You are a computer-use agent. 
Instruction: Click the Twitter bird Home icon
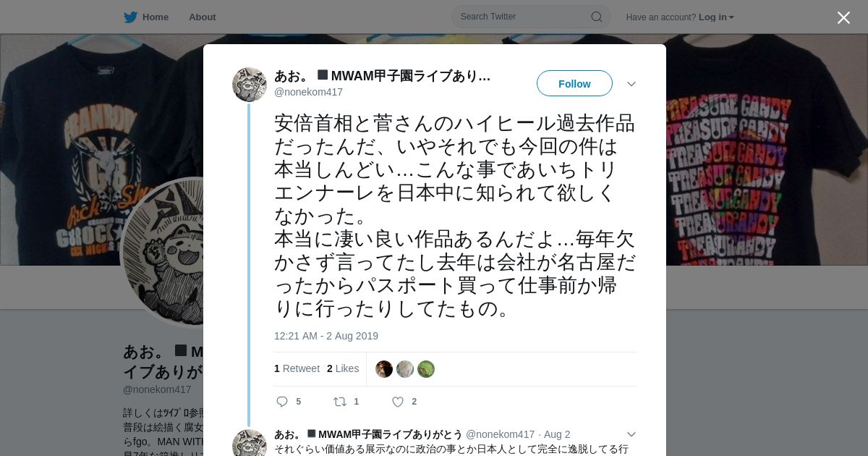(x=130, y=17)
